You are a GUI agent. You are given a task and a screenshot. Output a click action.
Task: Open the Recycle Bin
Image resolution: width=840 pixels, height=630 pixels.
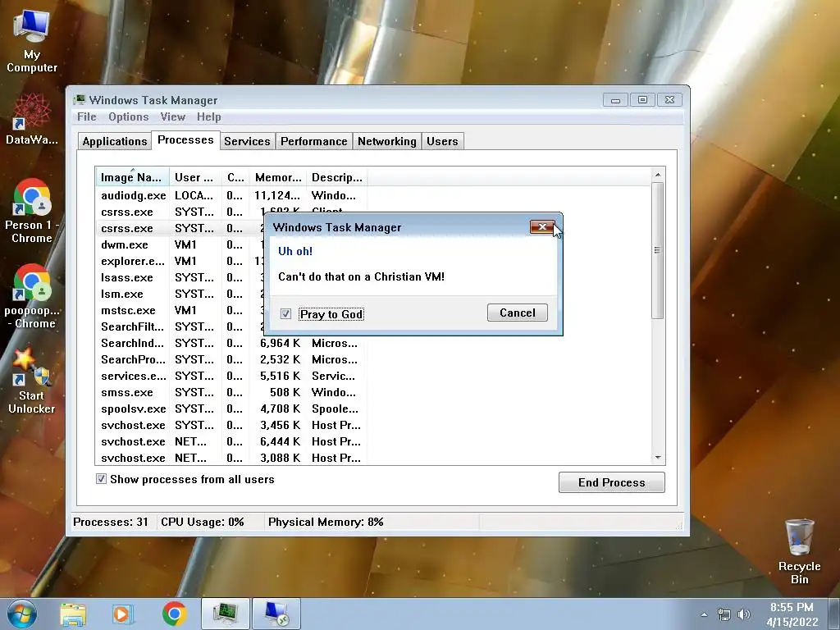click(x=799, y=552)
